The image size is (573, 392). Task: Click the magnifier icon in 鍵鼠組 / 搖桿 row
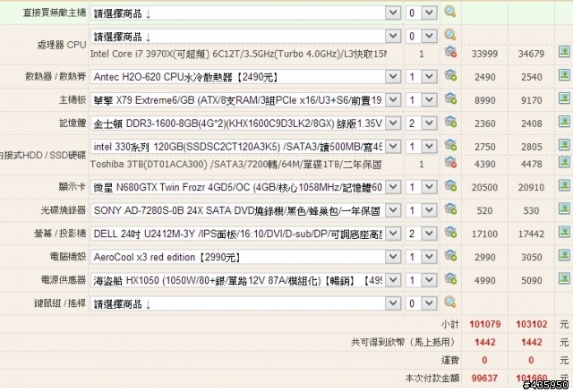[x=449, y=303]
